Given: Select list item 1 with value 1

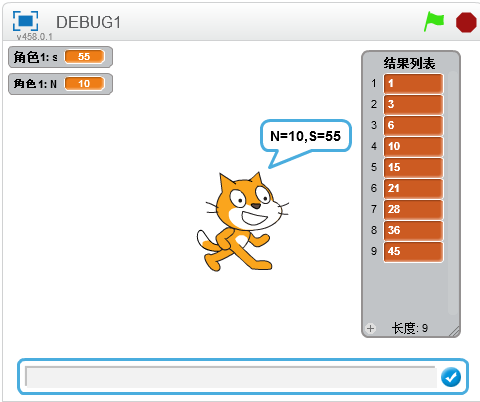Looking at the screenshot, I should [413, 83].
